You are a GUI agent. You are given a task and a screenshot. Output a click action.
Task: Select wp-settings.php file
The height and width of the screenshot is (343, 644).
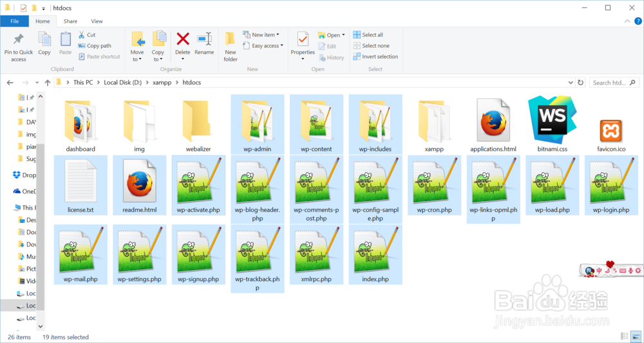[x=140, y=254]
